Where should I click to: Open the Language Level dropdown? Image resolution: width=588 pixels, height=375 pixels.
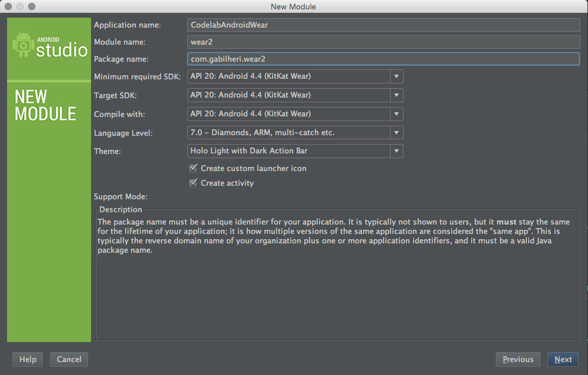[295, 132]
